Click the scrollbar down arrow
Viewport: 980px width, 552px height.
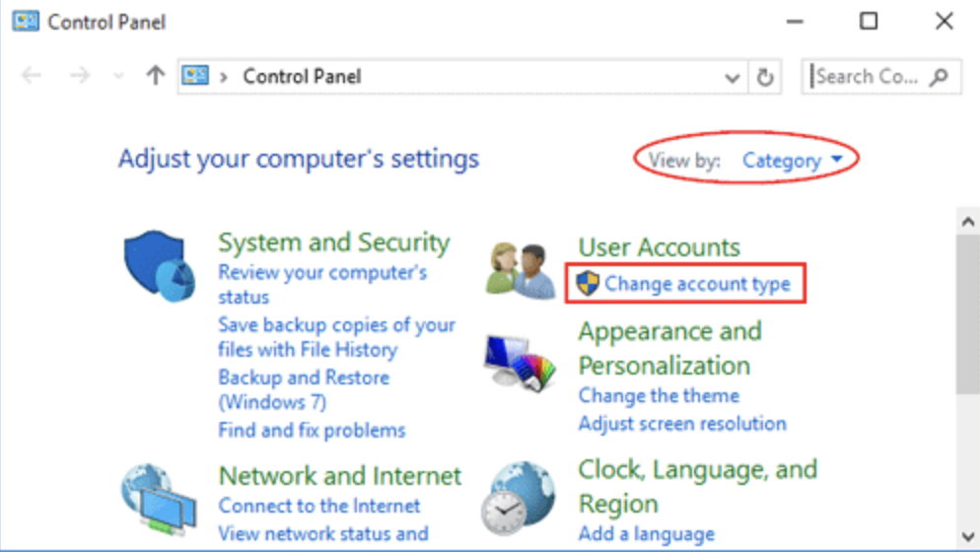[x=968, y=536]
